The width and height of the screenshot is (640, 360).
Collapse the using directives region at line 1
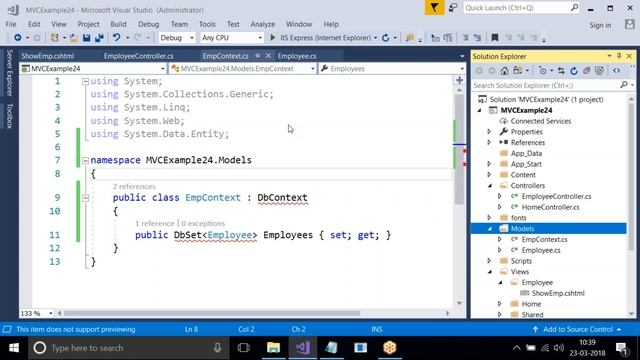point(85,82)
